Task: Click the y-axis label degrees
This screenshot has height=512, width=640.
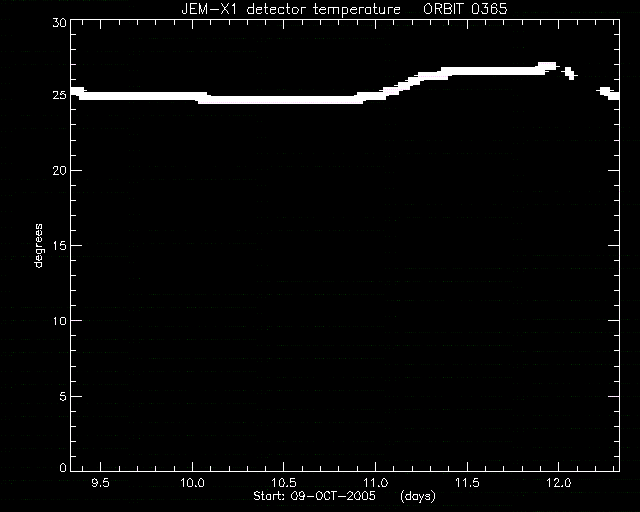Action: 38,245
